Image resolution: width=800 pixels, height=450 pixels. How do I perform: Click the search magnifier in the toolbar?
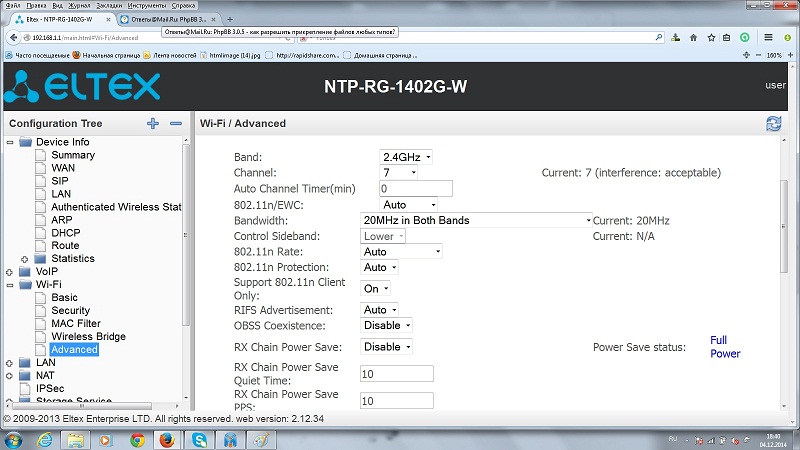[x=659, y=37]
